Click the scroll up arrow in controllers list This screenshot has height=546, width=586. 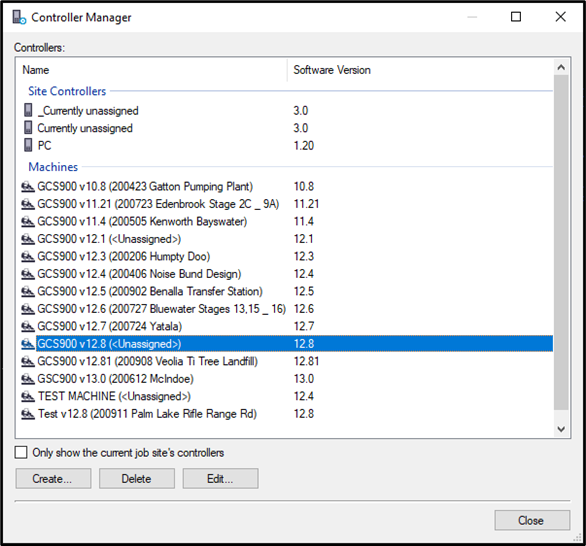[x=561, y=67]
